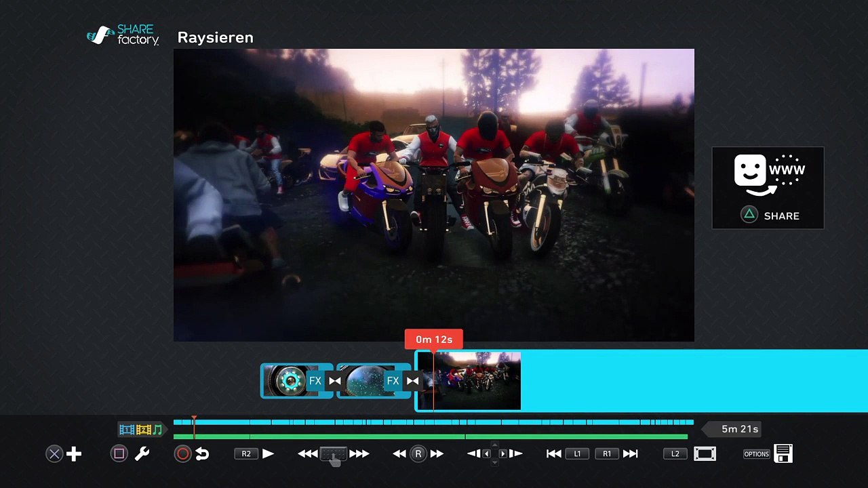Click the undo arrow icon
The height and width of the screenshot is (488, 868).
[x=202, y=454]
